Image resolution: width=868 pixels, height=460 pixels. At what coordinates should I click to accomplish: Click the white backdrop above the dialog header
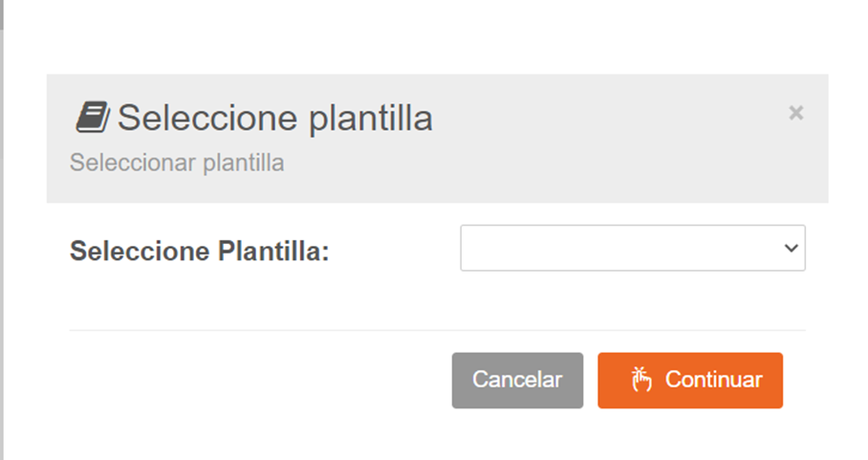click(x=437, y=38)
